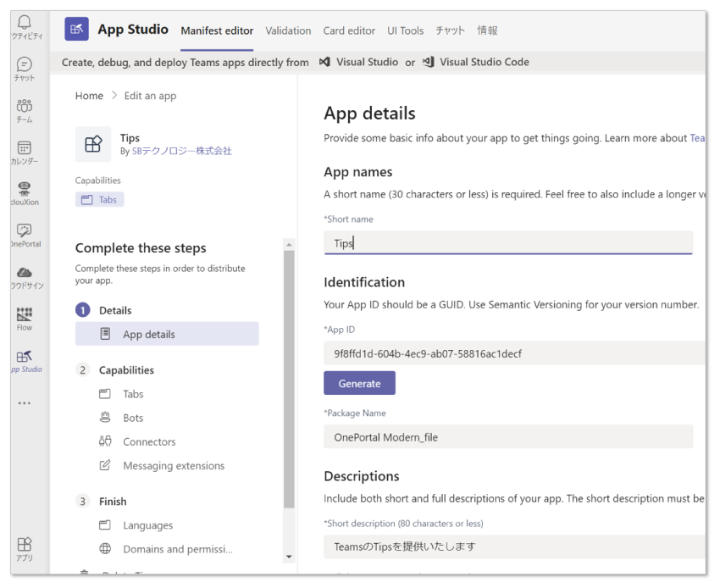Focus the Package Name input field

point(508,437)
